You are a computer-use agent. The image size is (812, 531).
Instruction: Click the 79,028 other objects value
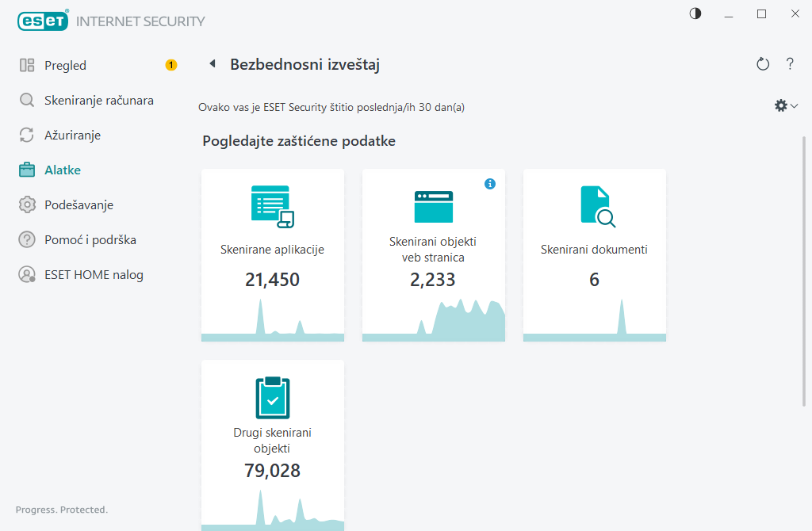273,471
